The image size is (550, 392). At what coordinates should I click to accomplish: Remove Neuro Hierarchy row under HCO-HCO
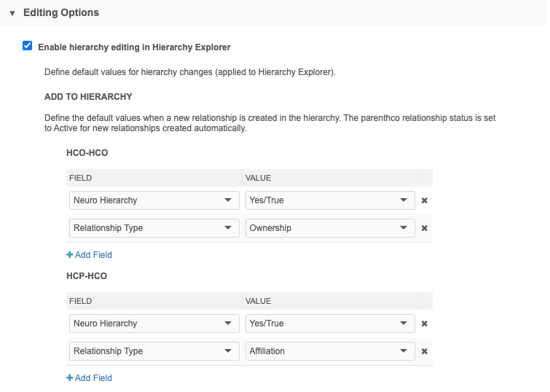click(x=424, y=200)
